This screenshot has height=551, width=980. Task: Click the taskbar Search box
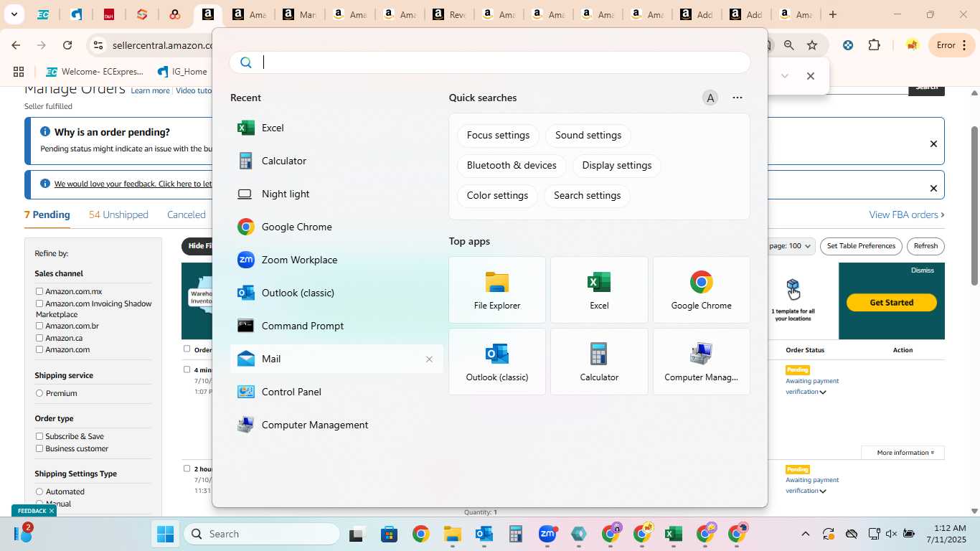coord(262,534)
